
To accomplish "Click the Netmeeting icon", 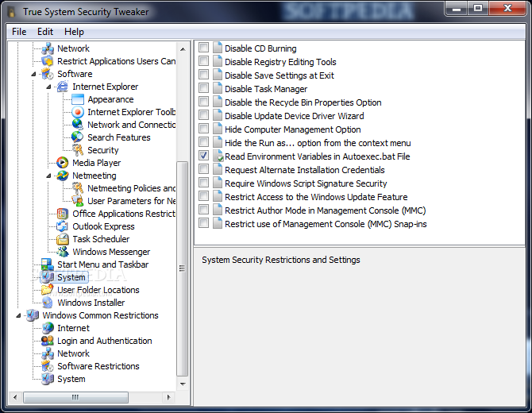I will click(x=63, y=176).
